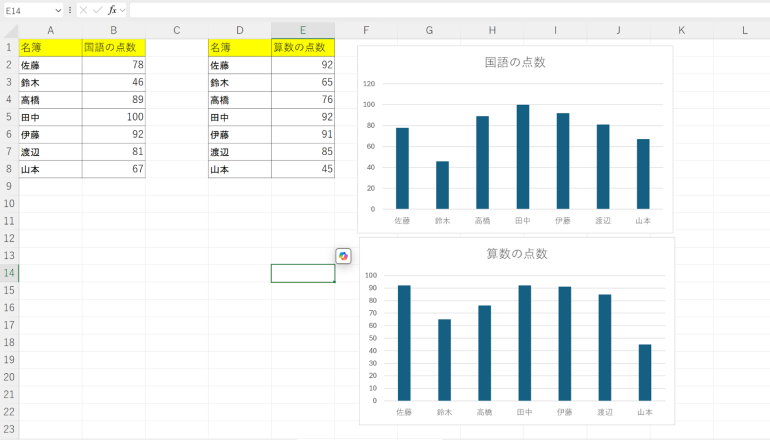Click header cell 算数の点数 in column E
Screen dimensions: 770x440
pos(303,48)
